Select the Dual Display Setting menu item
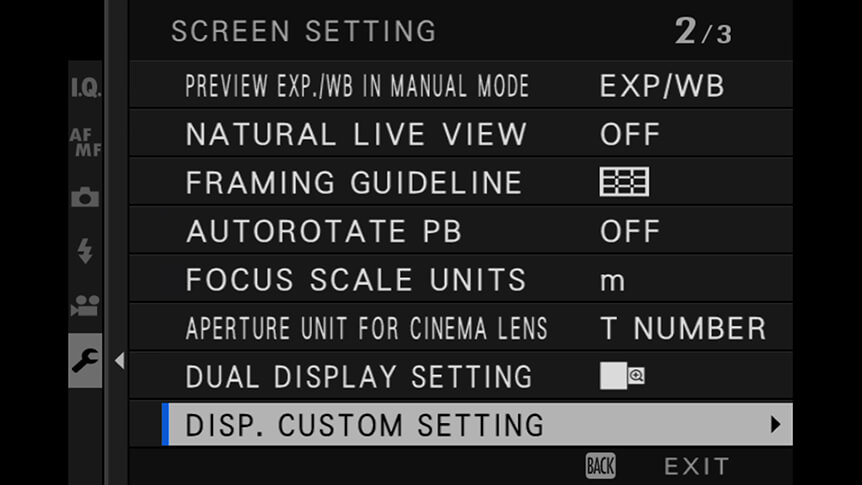 click(x=461, y=376)
